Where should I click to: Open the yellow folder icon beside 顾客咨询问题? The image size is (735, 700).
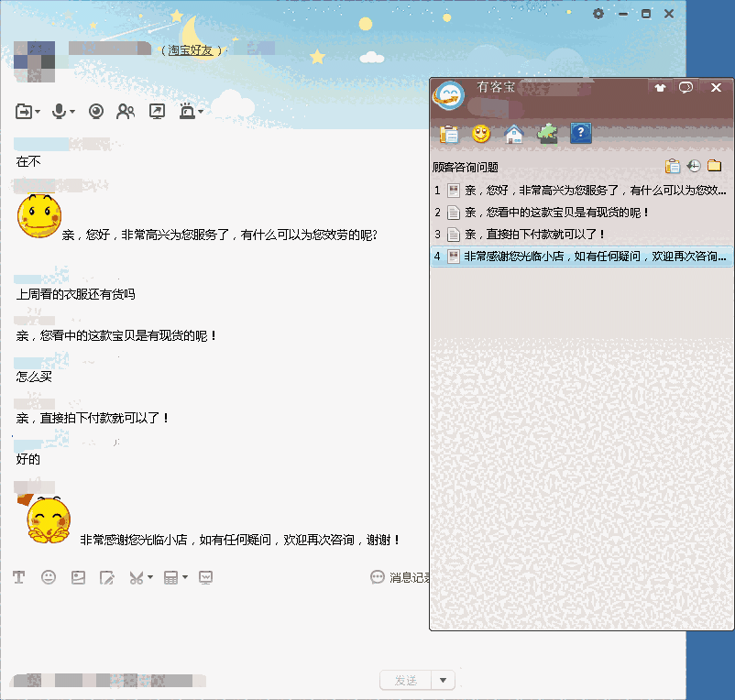click(x=714, y=166)
